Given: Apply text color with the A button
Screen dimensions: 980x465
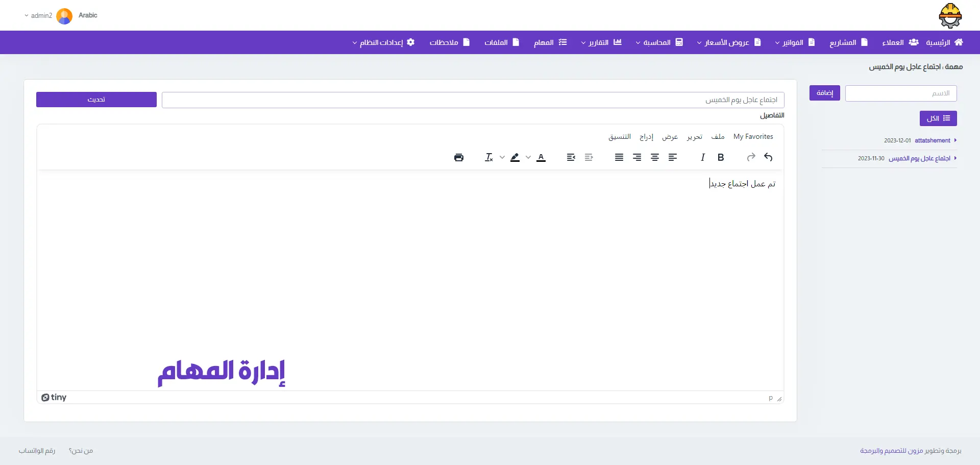Looking at the screenshot, I should pos(541,157).
